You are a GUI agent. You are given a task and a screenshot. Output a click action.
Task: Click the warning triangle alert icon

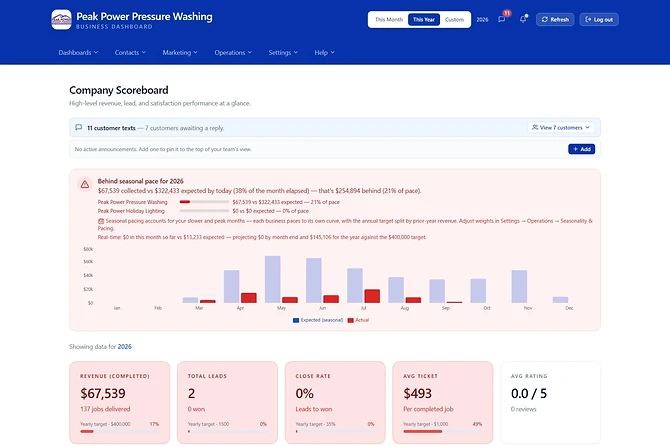coord(85,184)
